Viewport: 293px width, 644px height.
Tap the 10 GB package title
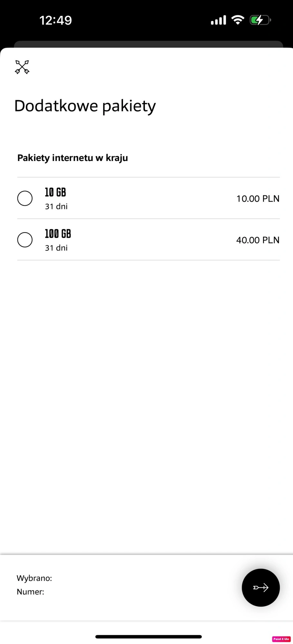point(55,193)
